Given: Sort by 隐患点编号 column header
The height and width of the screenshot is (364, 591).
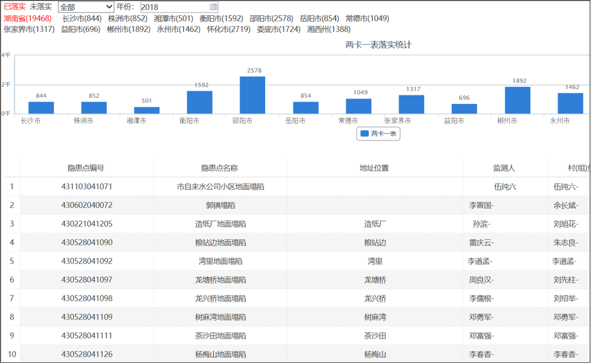Looking at the screenshot, I should tap(86, 168).
